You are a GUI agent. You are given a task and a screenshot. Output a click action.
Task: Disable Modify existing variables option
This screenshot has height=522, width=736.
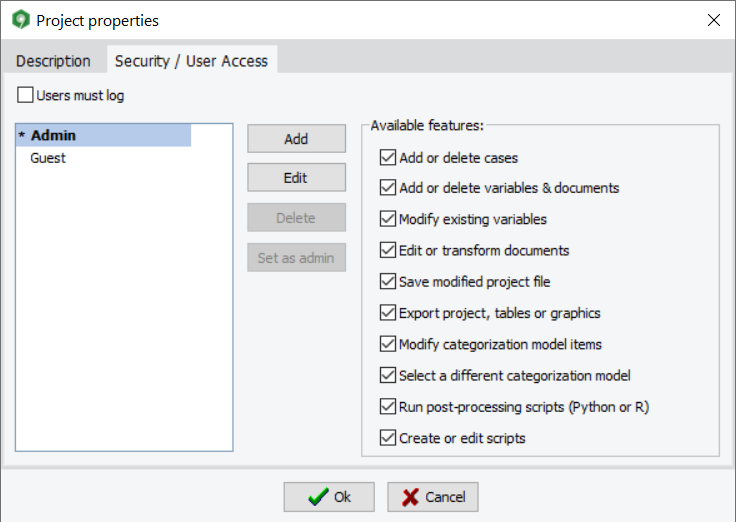coord(388,219)
